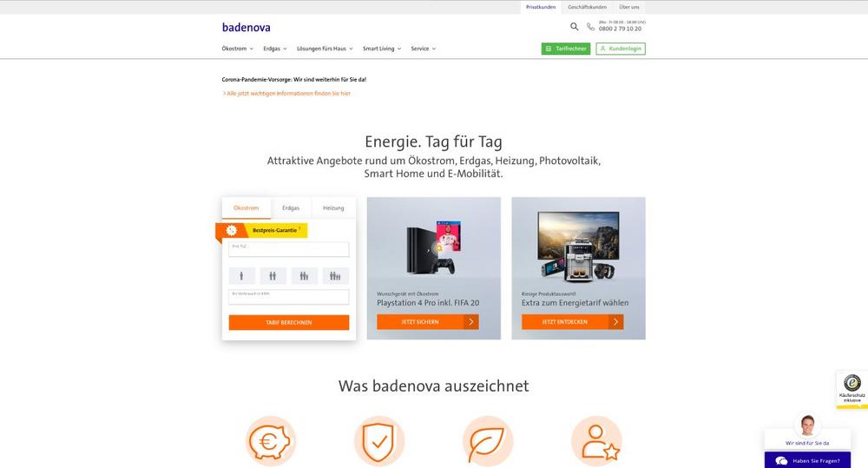Expand the Ökostrom navigation dropdown
Viewport: 868px width, 468px height.
click(x=238, y=49)
